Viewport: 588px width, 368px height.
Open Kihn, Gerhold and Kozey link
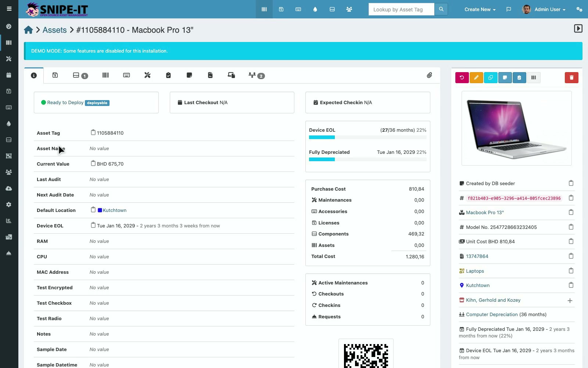tap(493, 300)
